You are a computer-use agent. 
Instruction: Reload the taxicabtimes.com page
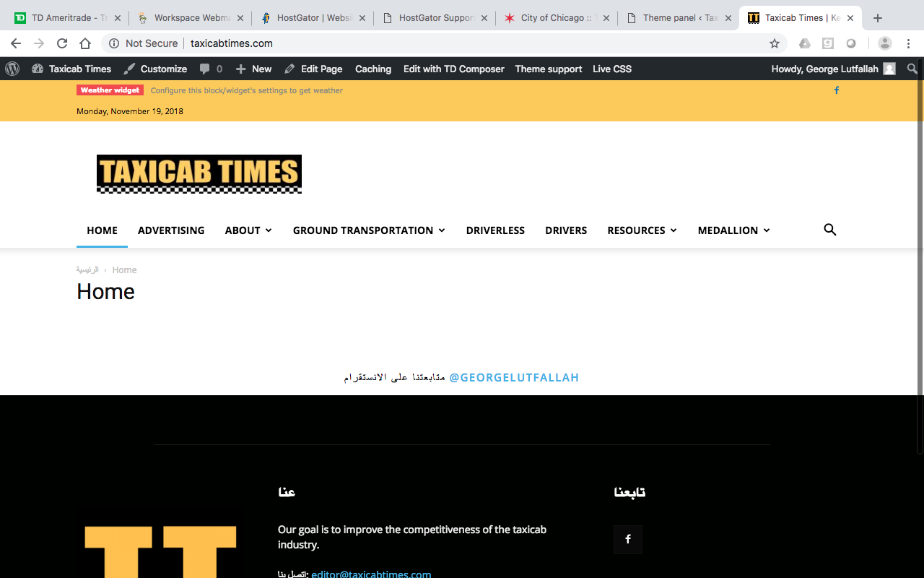[x=62, y=43]
